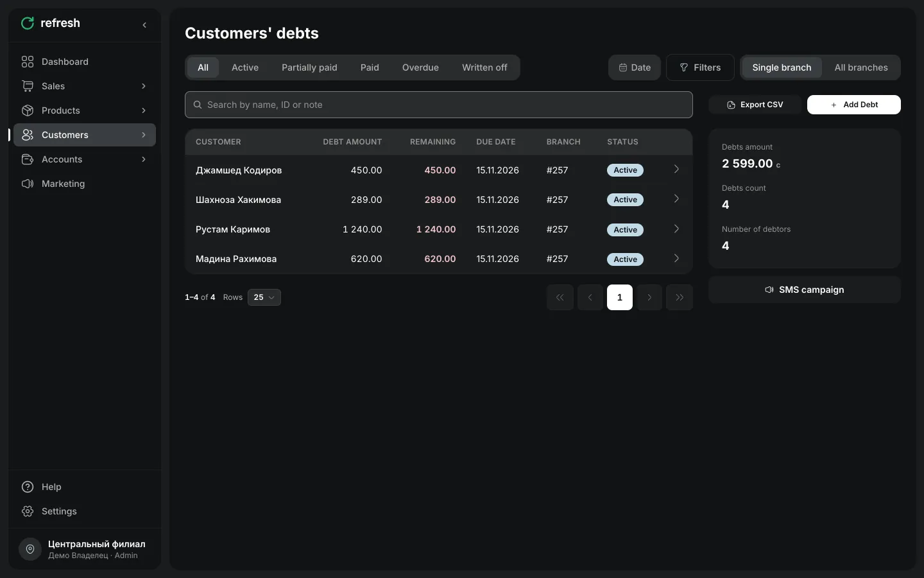Go to the last page of results
The image size is (924, 578).
(680, 297)
